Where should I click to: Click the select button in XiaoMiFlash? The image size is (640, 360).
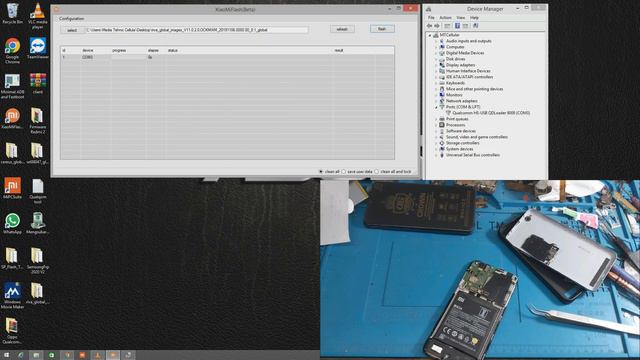pyautogui.click(x=72, y=30)
